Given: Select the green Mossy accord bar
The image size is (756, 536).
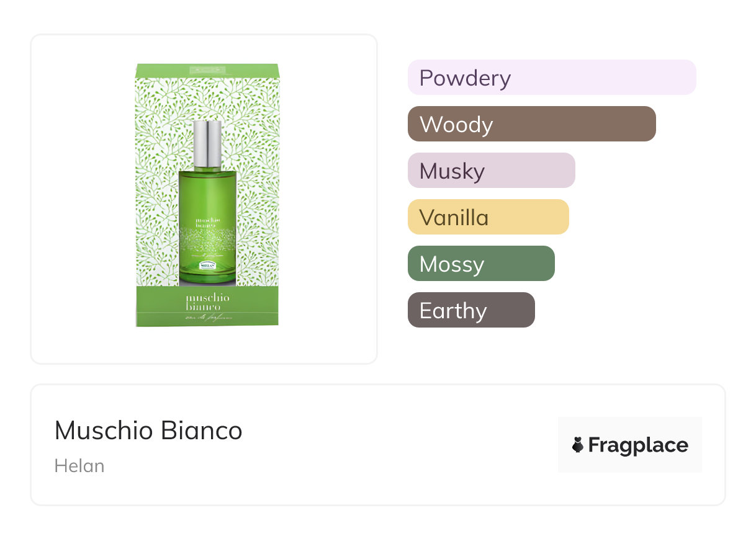Looking at the screenshot, I should 480,264.
